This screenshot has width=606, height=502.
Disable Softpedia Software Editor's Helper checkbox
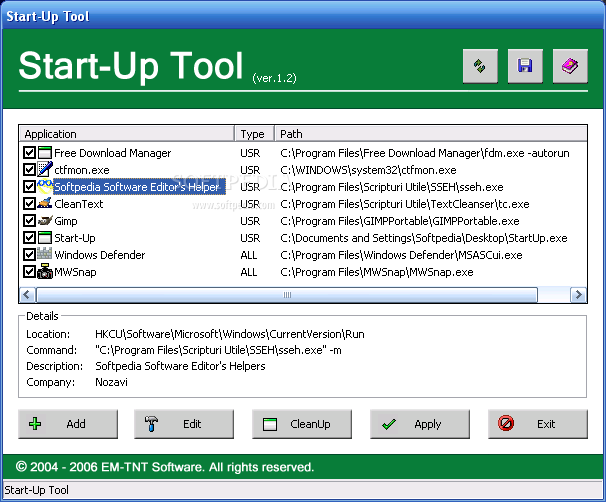pos(29,187)
